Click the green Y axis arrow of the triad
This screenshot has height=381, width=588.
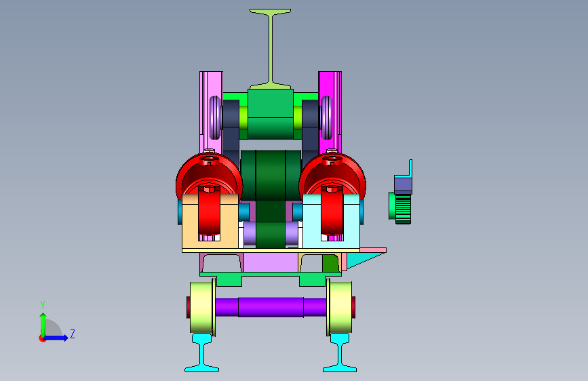[x=43, y=324]
